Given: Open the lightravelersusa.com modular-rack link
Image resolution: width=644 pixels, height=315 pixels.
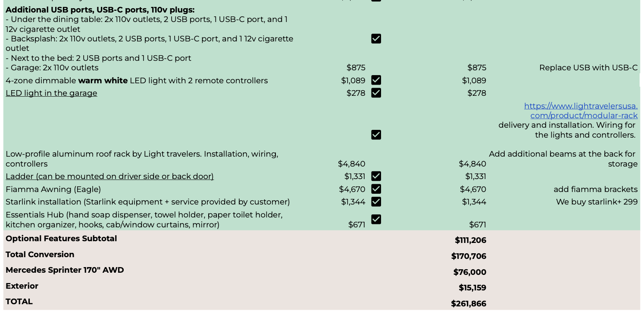Looking at the screenshot, I should (581, 110).
